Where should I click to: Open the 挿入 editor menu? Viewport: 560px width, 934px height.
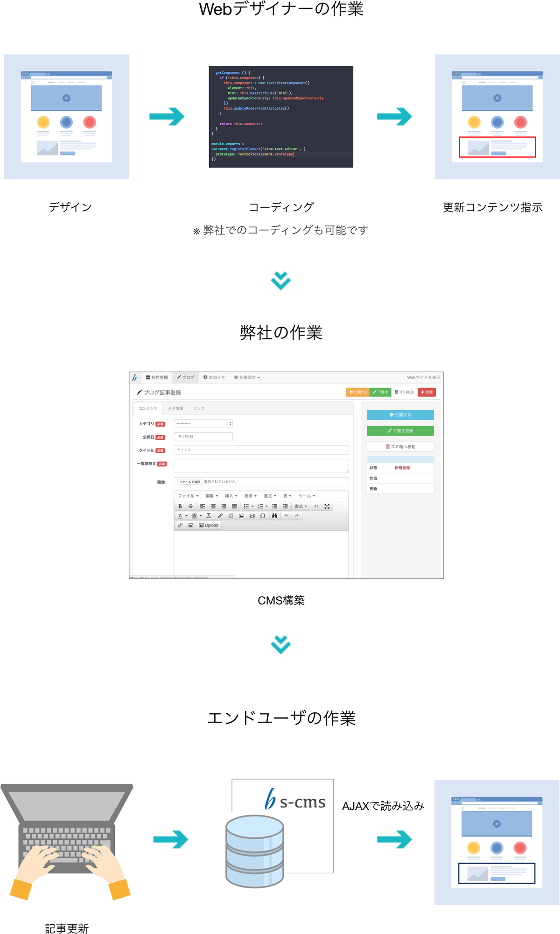pos(231,496)
